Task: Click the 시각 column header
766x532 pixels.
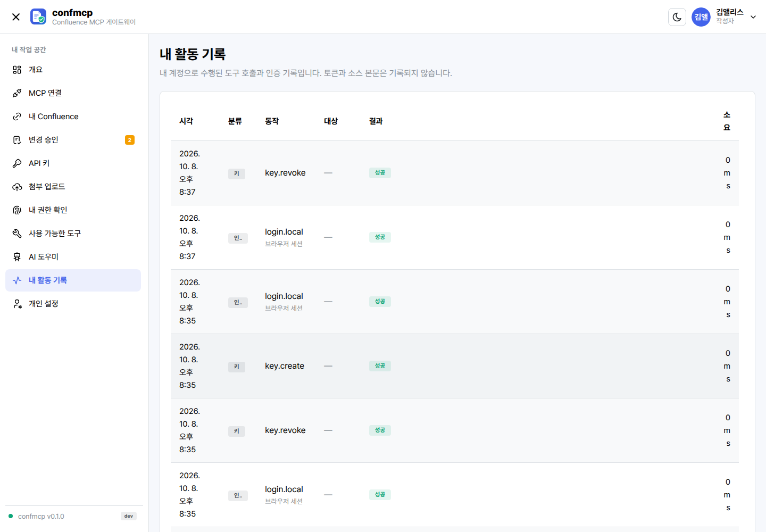Action: 186,121
